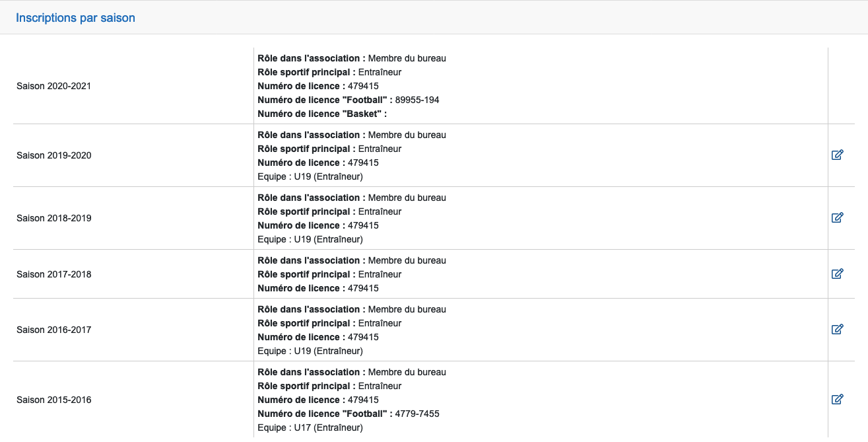Image resolution: width=868 pixels, height=442 pixels.
Task: Select the 'Saison 2016-2017' label
Action: point(54,330)
